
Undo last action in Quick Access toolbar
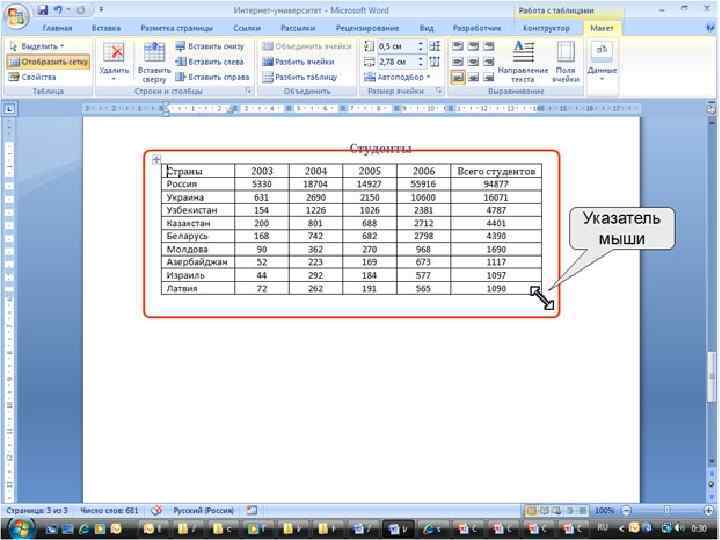coord(58,10)
